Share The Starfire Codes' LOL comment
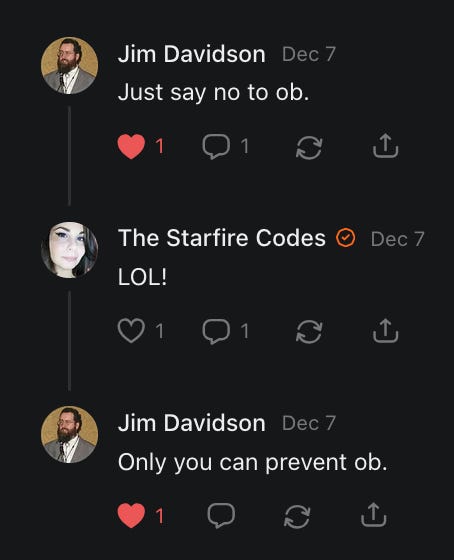The width and height of the screenshot is (454, 560). 385,330
